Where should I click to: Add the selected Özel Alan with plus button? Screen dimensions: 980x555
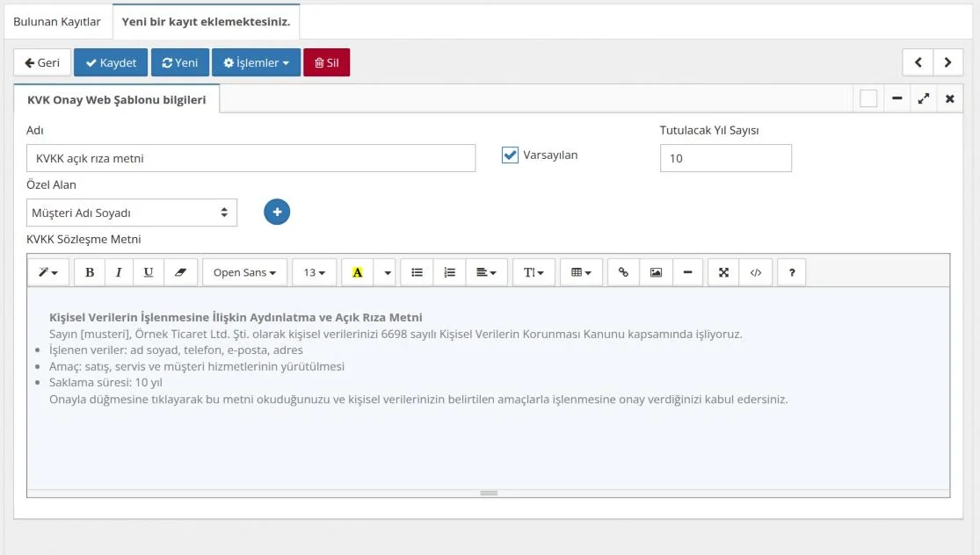(277, 212)
